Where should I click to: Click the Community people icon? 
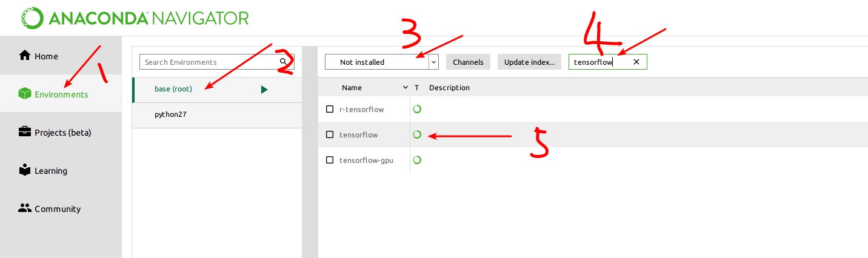point(25,208)
